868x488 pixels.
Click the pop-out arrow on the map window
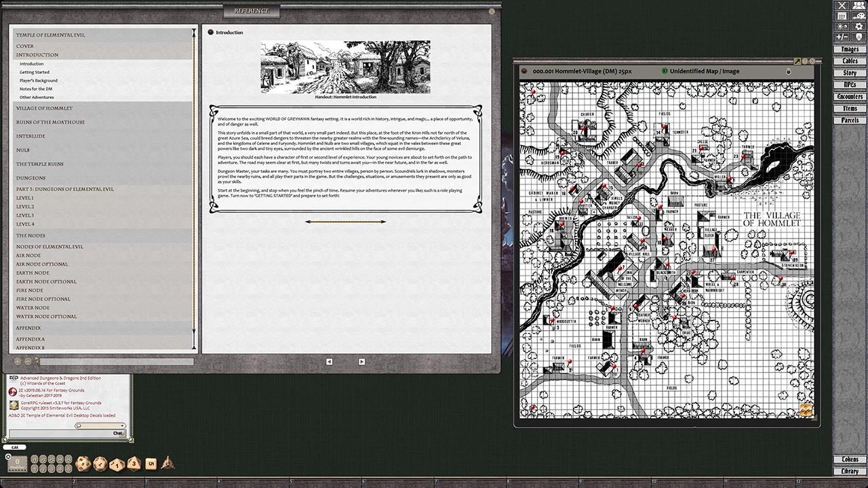(x=797, y=61)
